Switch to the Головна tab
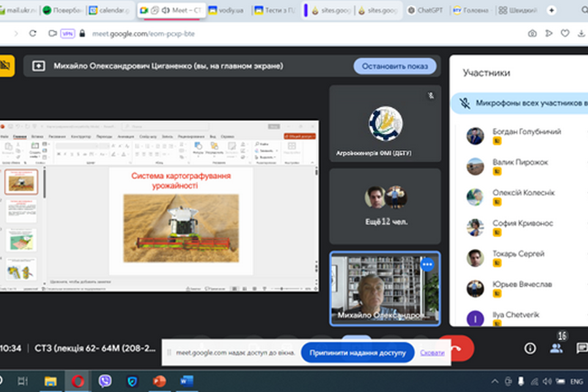This screenshot has height=392, width=588. pyautogui.click(x=471, y=10)
